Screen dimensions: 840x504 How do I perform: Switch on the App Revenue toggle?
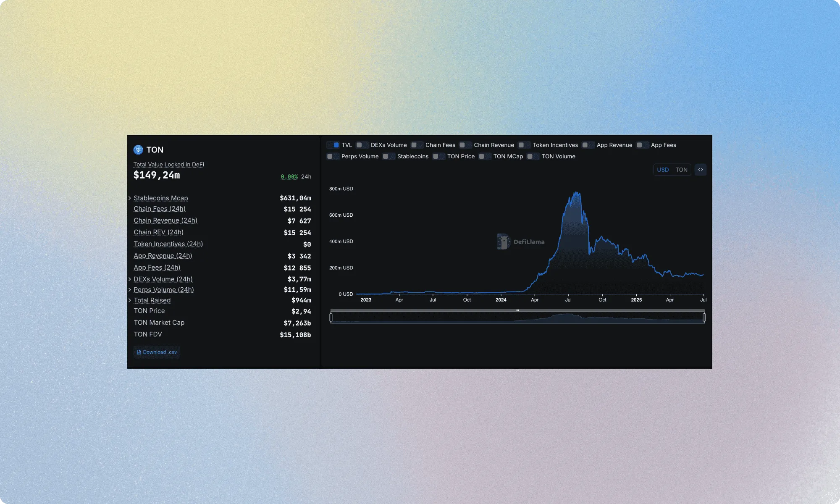[588, 145]
